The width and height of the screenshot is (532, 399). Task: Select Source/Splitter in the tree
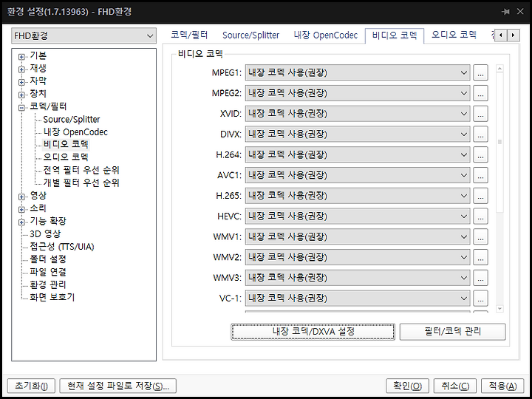tap(72, 120)
